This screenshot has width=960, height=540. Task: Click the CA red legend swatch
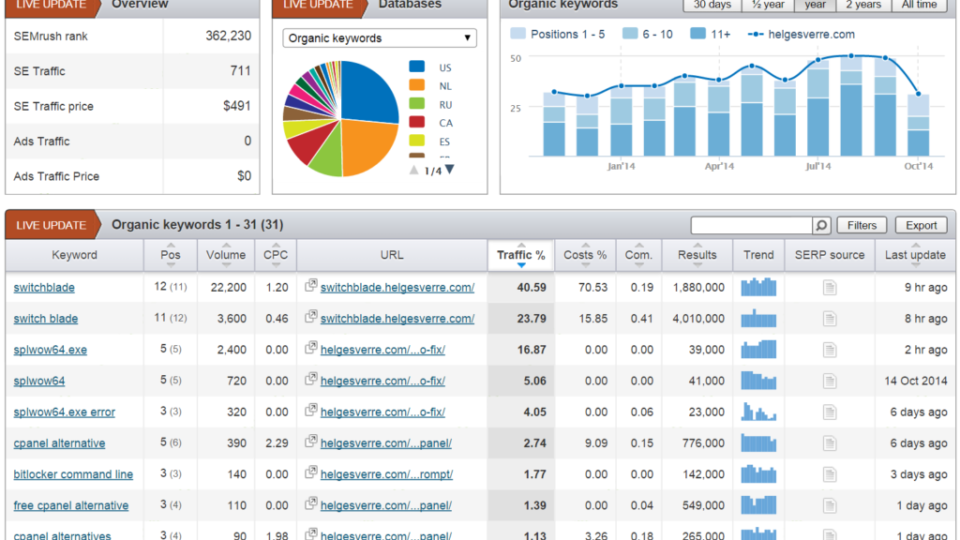click(x=417, y=122)
